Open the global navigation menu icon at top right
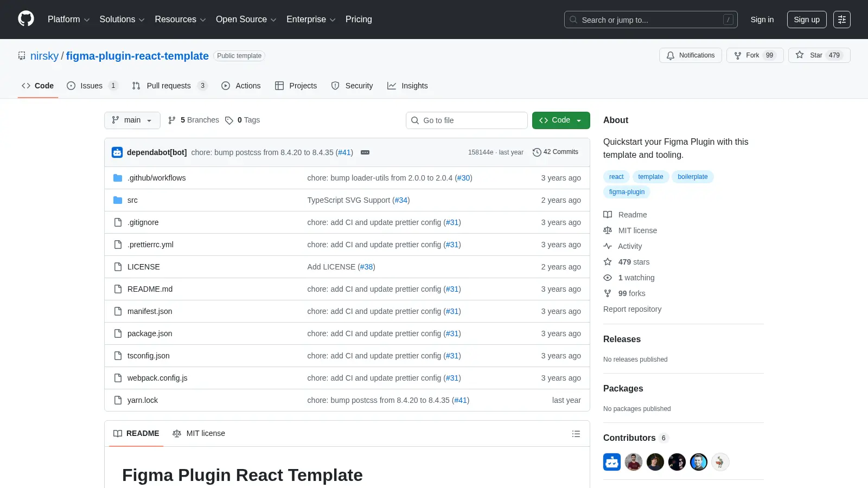 (842, 20)
